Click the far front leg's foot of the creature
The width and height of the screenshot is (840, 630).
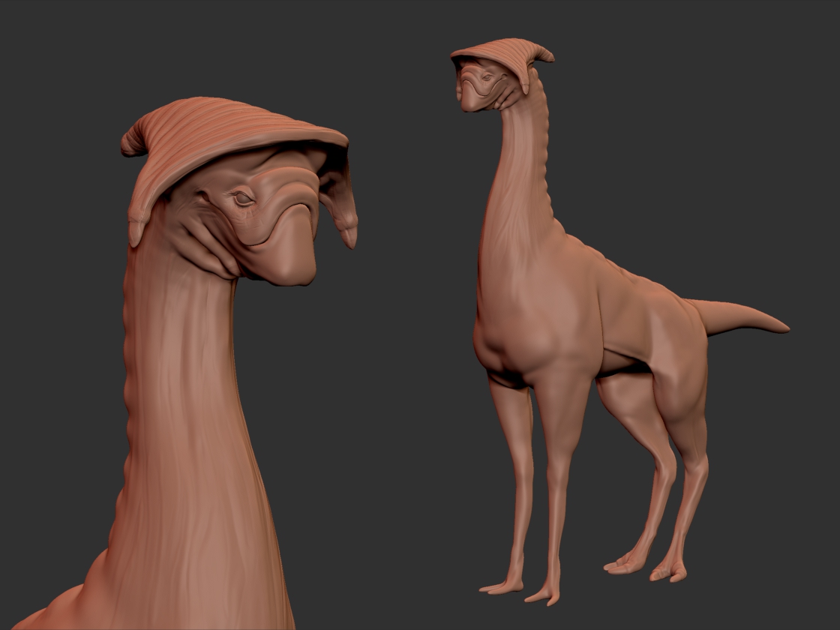(x=501, y=588)
